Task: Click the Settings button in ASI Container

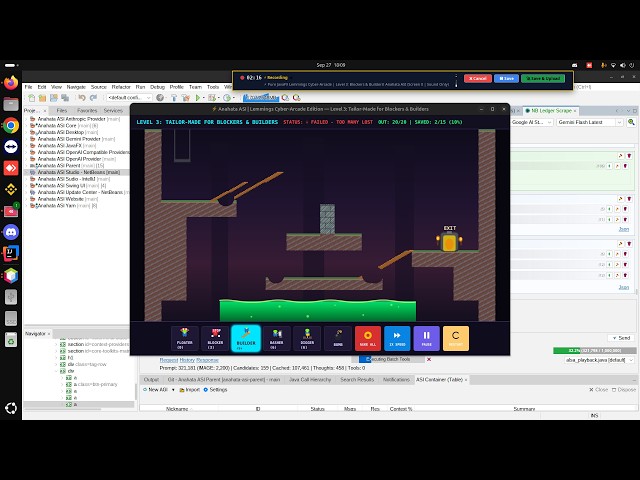Action: (215, 390)
